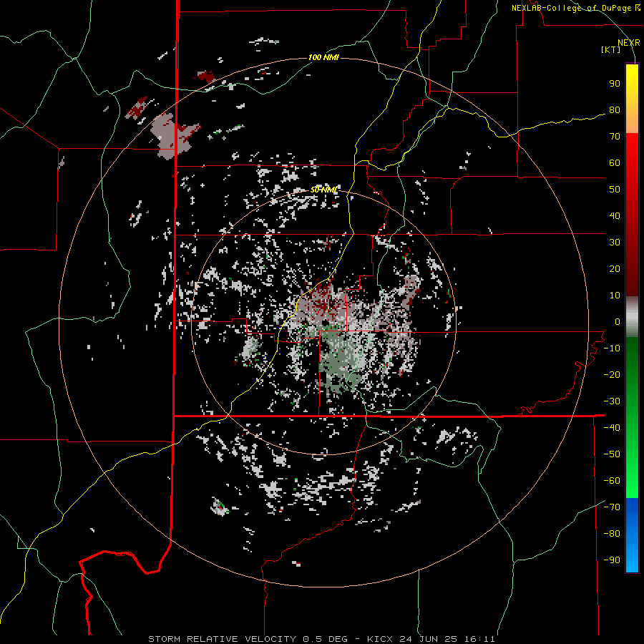Click the 70 value on the velocity scale
The image size is (644, 644).
point(615,137)
